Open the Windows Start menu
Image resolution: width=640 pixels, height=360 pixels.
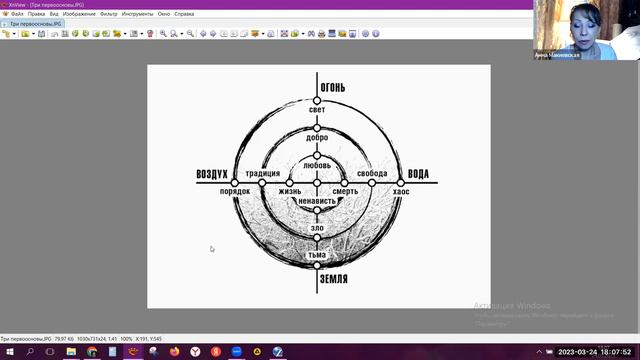[9, 351]
